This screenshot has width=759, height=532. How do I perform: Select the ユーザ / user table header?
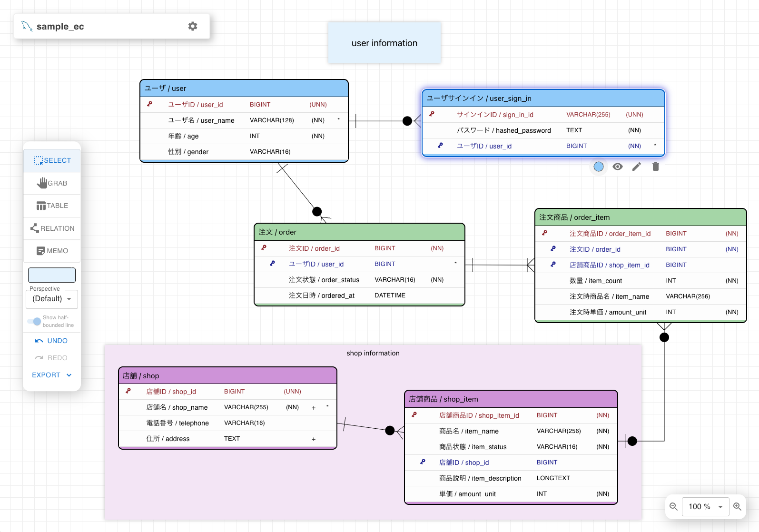click(244, 89)
